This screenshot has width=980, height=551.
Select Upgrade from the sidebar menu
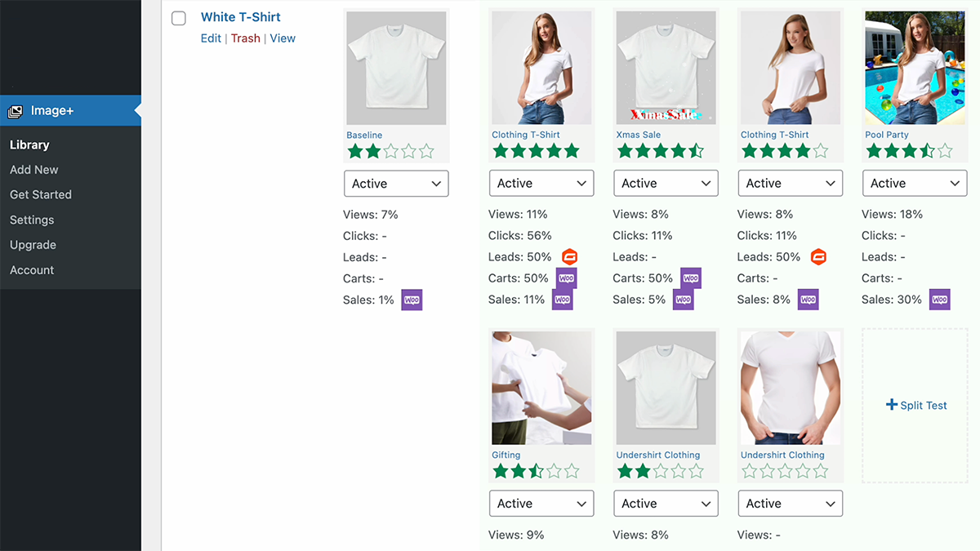33,245
